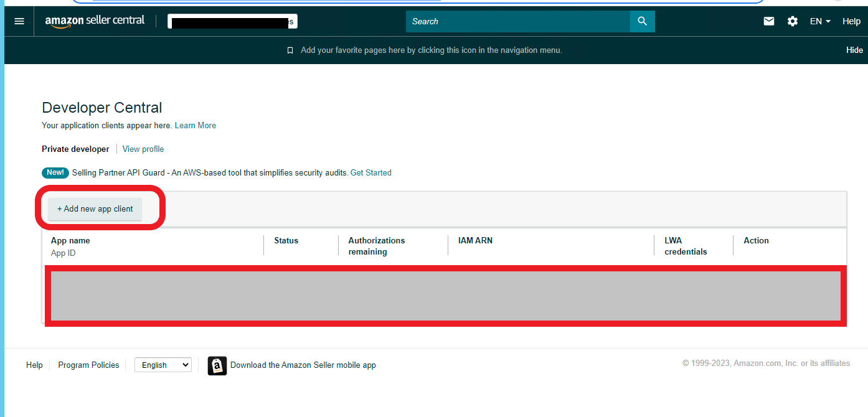This screenshot has height=417, width=868.
Task: Open the hamburger navigation menu
Action: click(19, 21)
